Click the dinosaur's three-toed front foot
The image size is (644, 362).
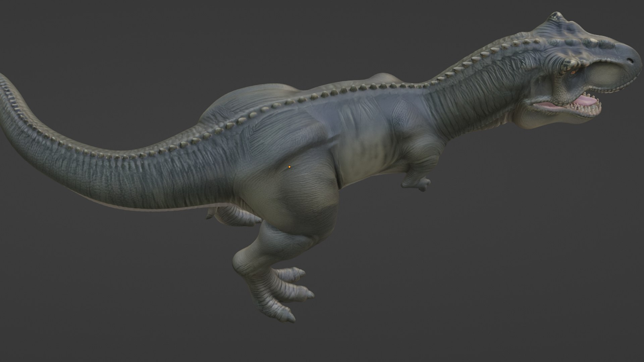[282, 294]
